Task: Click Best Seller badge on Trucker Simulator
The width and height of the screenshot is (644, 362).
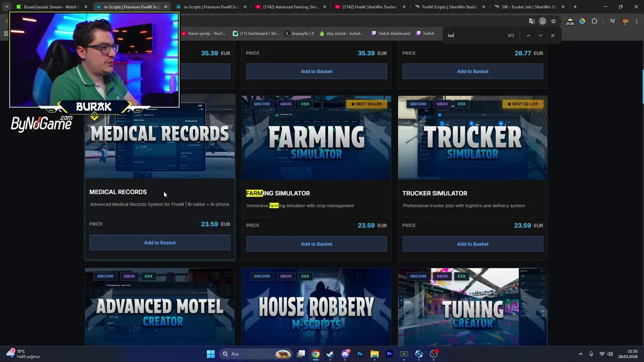Action: pos(523,104)
